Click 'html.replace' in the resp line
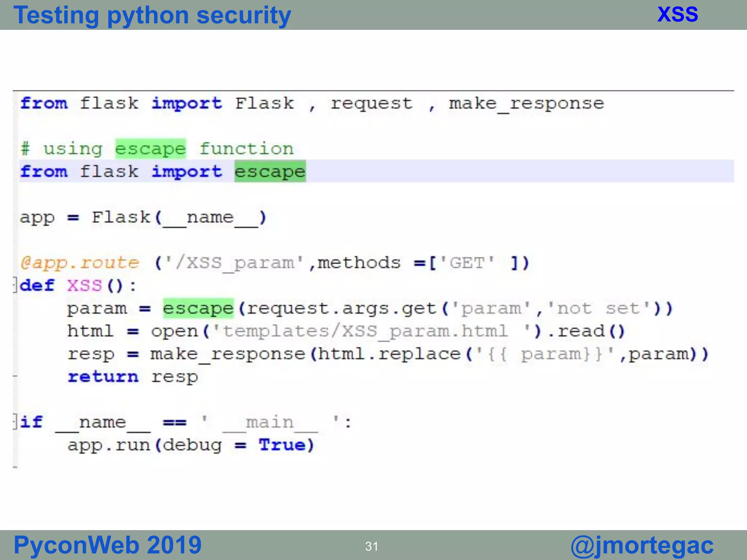Screen dimensions: 747x560 point(389,354)
